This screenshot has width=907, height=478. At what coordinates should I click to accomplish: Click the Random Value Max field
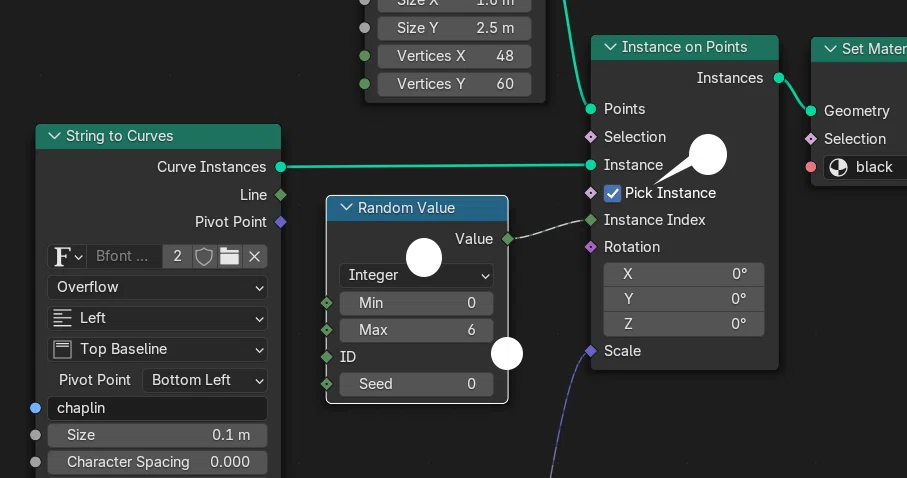(416, 330)
